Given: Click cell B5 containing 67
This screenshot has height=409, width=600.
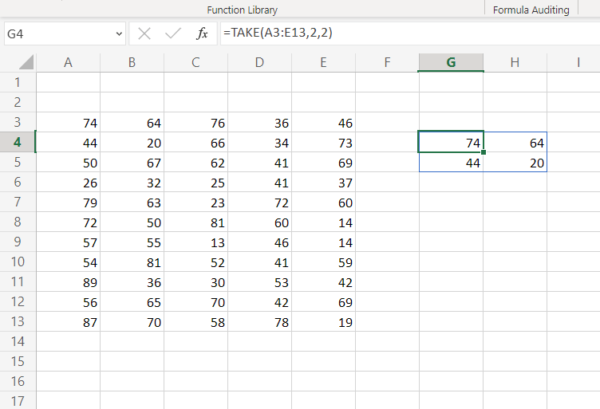Looking at the screenshot, I should tap(132, 162).
